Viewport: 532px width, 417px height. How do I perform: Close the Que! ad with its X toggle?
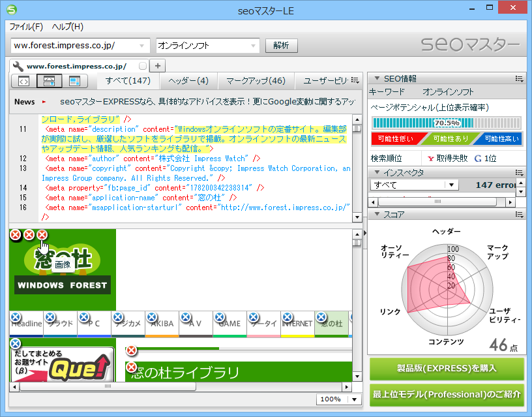(x=14, y=343)
